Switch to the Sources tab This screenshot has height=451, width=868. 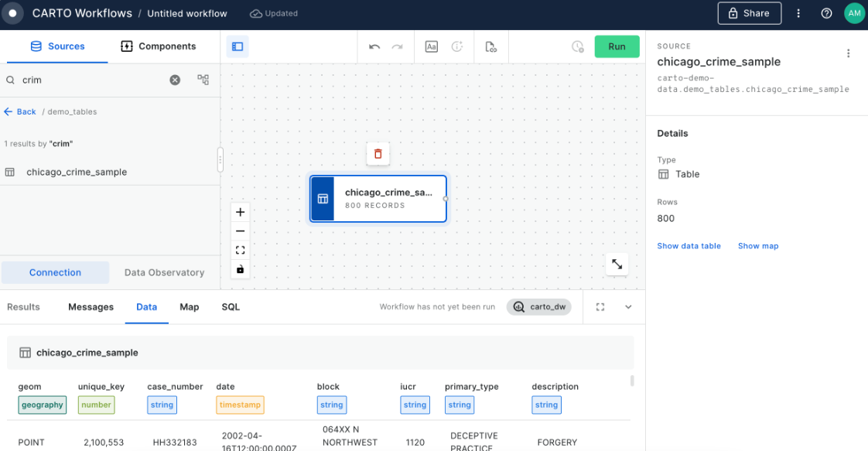point(57,46)
